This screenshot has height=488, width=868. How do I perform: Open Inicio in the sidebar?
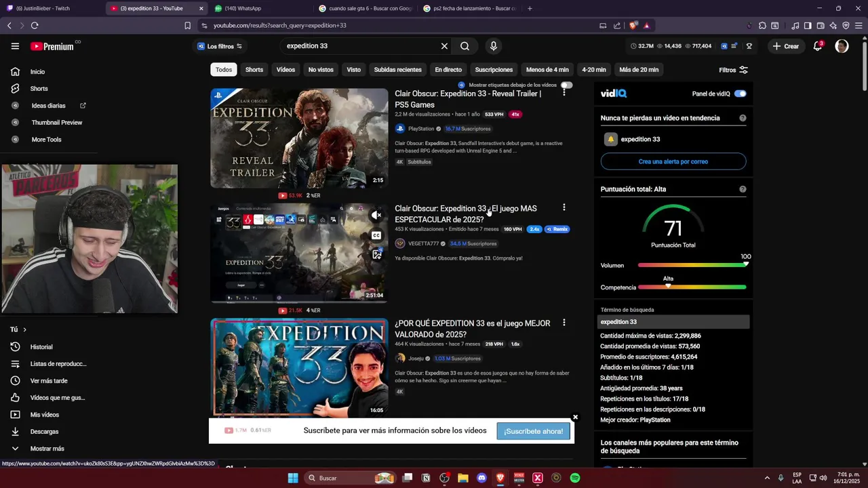[x=37, y=72]
